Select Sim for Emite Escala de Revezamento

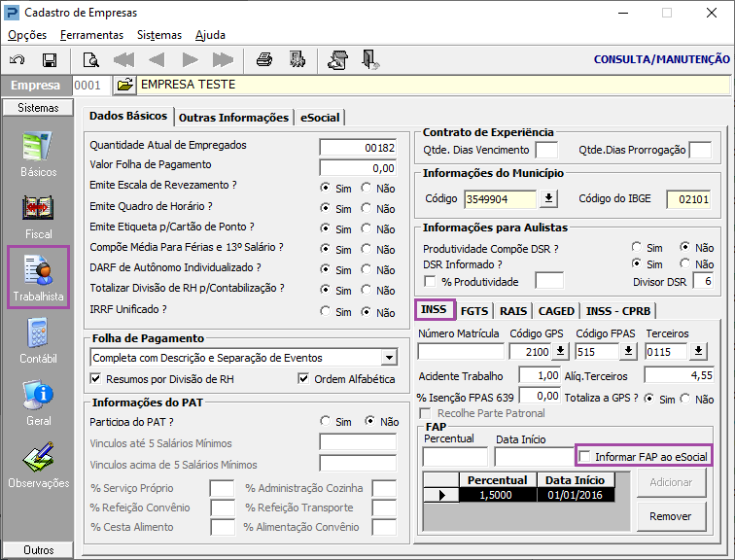(x=325, y=188)
